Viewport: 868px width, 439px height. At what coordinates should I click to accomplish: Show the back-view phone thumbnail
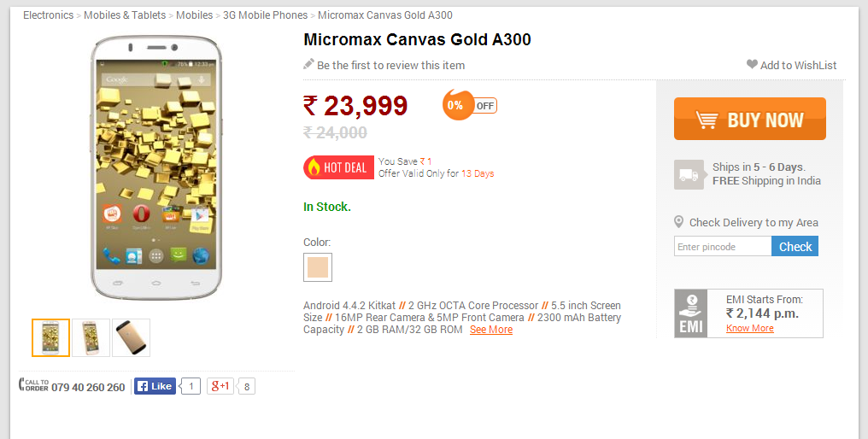[131, 338]
